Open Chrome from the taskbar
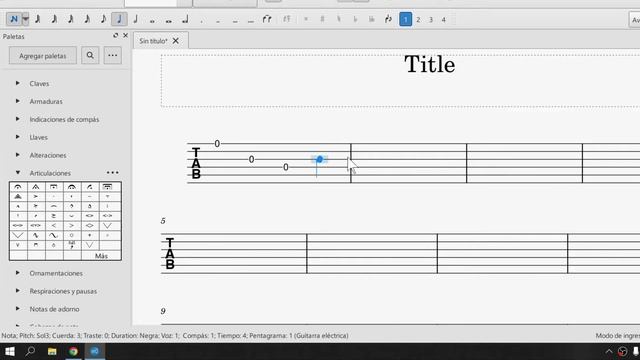 pos(73,351)
